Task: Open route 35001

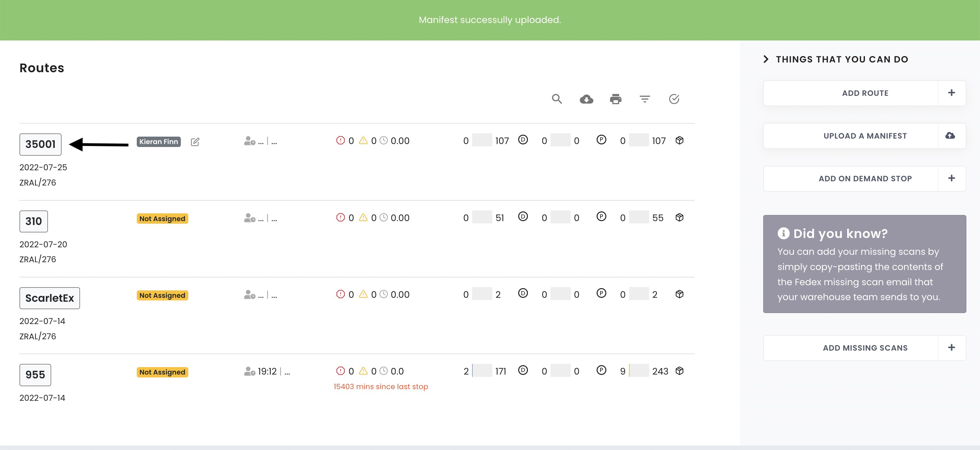Action: coord(40,144)
